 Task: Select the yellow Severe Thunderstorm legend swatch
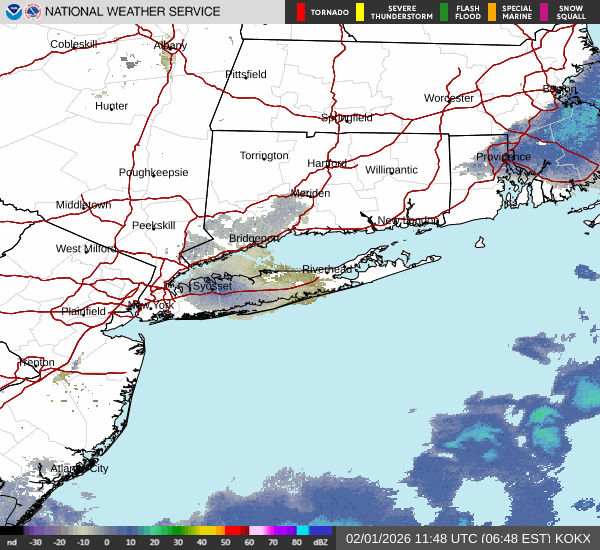pyautogui.click(x=358, y=12)
